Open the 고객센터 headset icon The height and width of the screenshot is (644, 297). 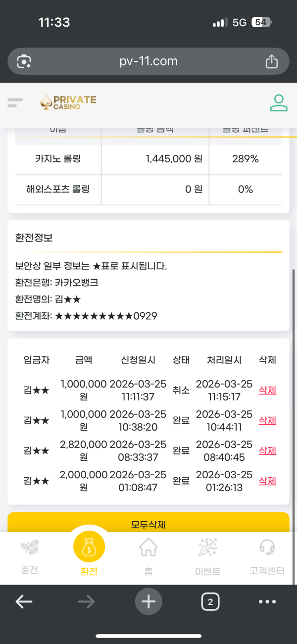pos(267,548)
